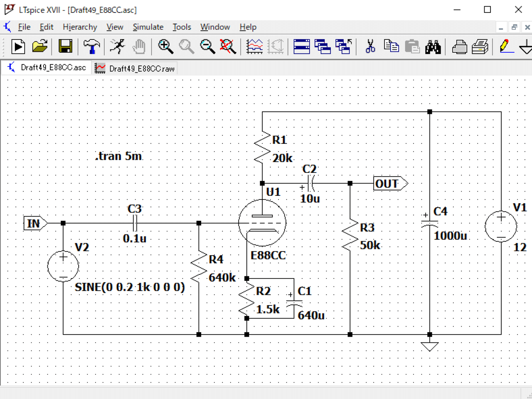Select the Draw wire pencil tool
This screenshot has width=532, height=399.
coord(506,47)
